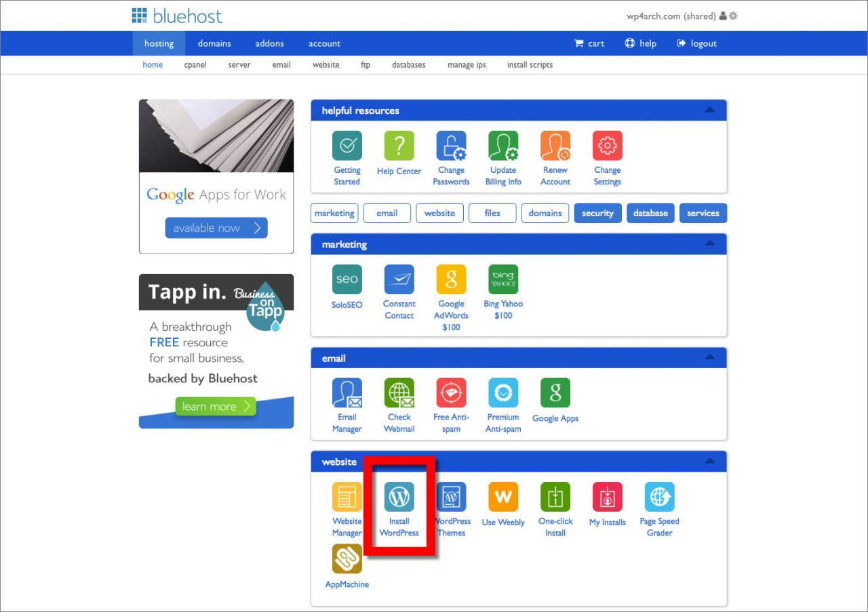Toggle the email section filter
The image size is (868, 612).
(x=387, y=213)
